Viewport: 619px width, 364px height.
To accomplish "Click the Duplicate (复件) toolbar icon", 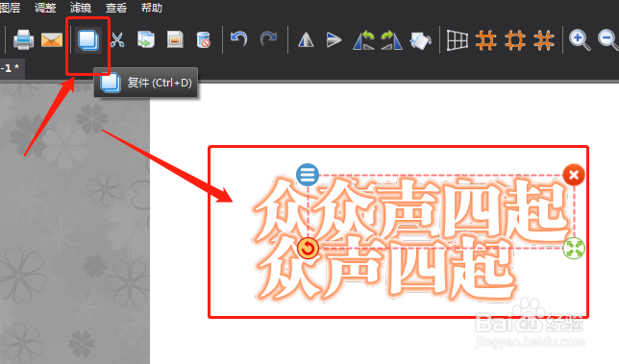I will click(88, 40).
